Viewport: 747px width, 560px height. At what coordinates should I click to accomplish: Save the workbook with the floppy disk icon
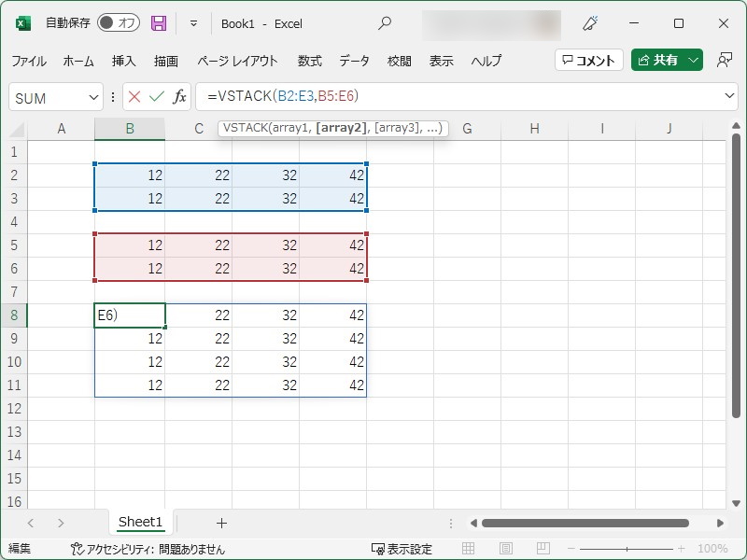159,22
